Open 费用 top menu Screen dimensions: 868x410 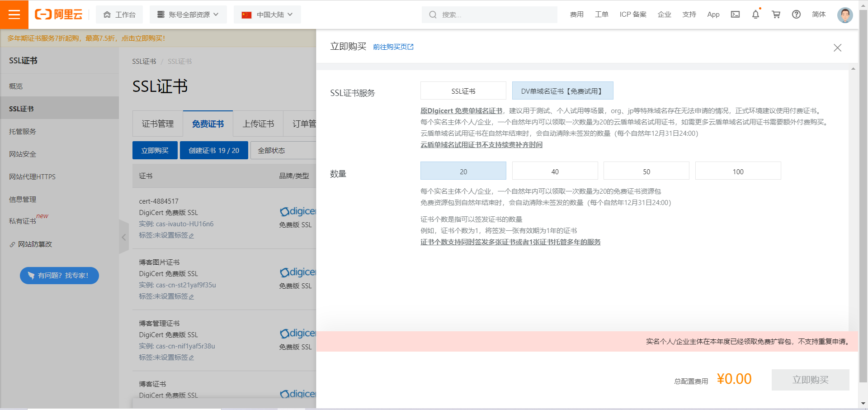click(576, 14)
